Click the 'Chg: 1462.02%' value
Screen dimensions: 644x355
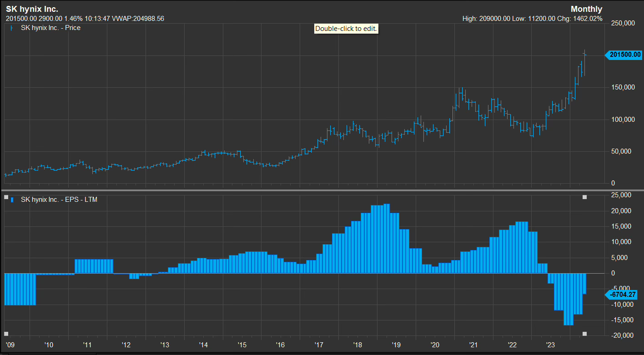click(580, 19)
